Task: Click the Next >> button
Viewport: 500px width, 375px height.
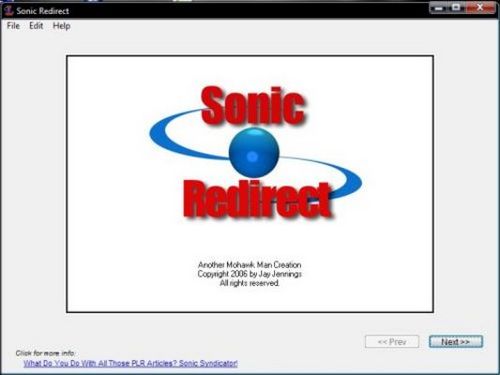Action: [456, 342]
